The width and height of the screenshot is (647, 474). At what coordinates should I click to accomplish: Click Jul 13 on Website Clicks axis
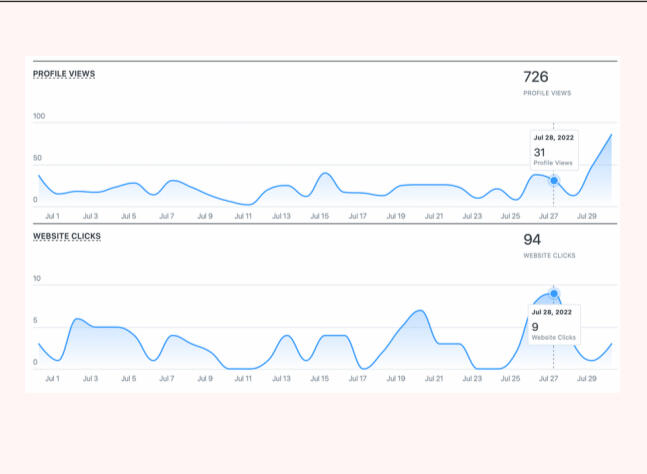pyautogui.click(x=281, y=379)
